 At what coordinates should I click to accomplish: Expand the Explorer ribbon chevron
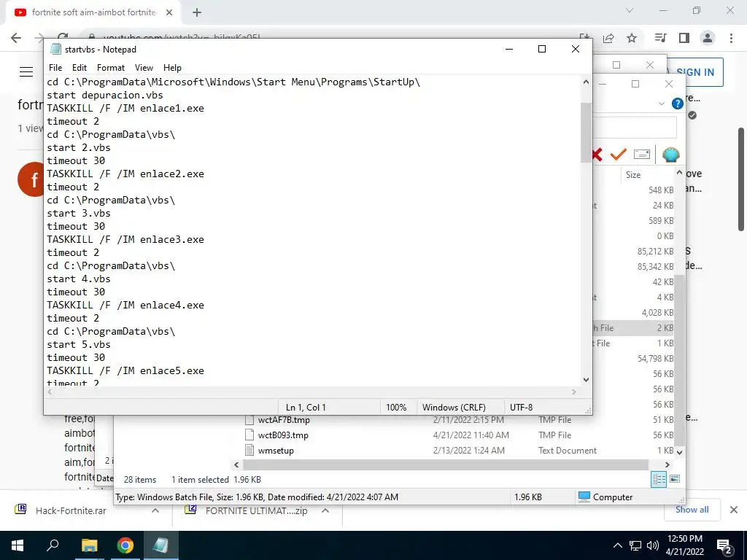[661, 104]
